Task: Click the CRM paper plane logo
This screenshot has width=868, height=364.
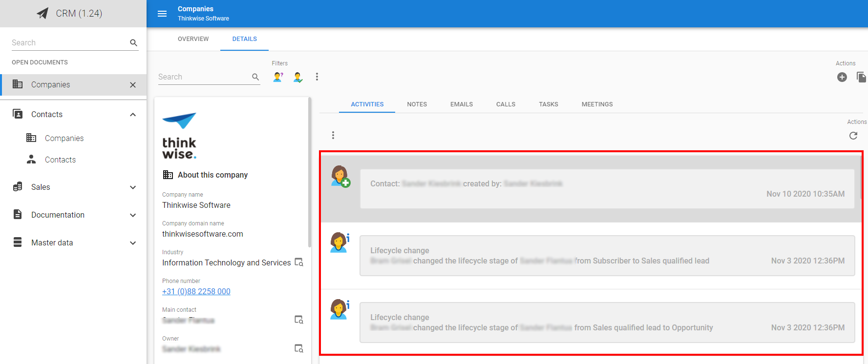Action: pyautogui.click(x=42, y=13)
